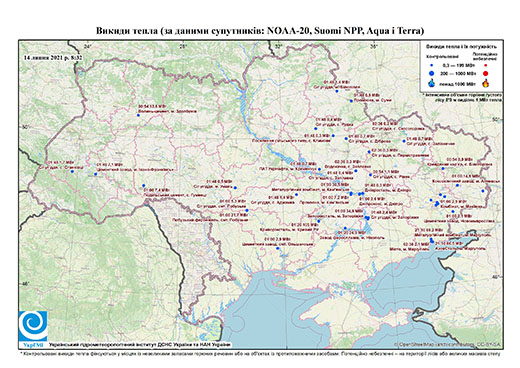Click the 'Потенційно небезпечні' legend column header
520x368 pixels.
pyautogui.click(x=485, y=56)
